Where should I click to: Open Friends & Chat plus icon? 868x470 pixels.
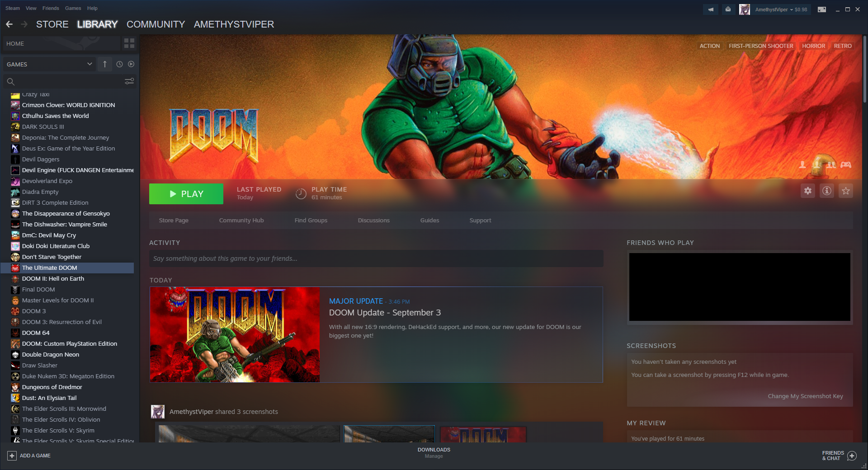pos(852,456)
